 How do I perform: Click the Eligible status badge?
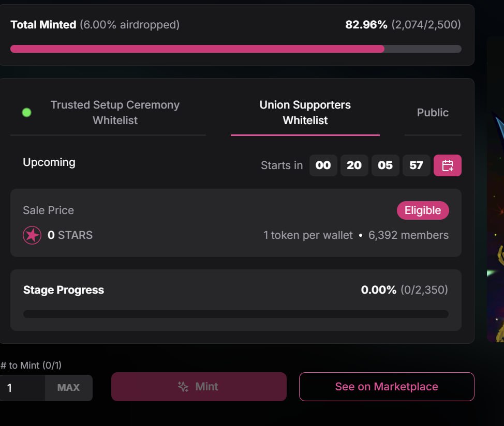[423, 210]
